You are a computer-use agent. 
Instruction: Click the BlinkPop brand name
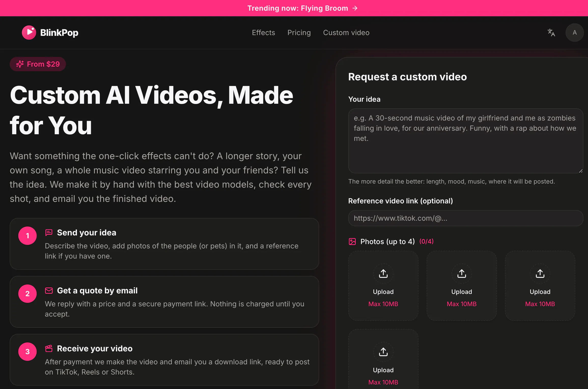click(x=59, y=33)
